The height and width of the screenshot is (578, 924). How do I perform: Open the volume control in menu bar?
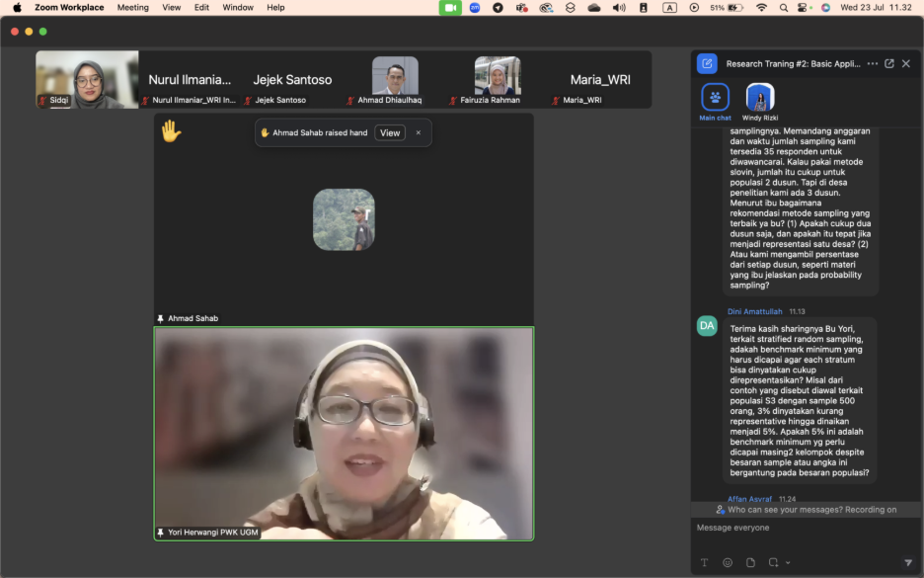(x=619, y=8)
